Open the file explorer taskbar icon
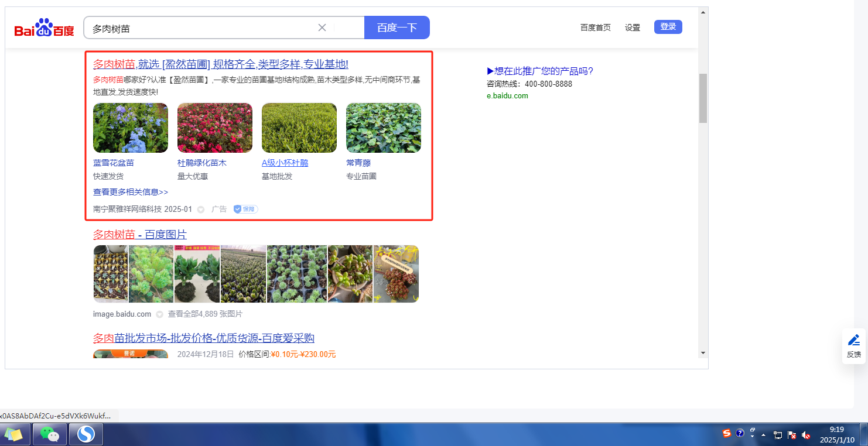868x446 pixels. pos(14,435)
